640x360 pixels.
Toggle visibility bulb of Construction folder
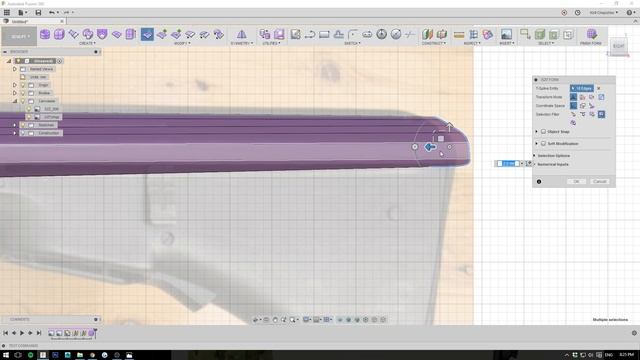click(x=23, y=133)
